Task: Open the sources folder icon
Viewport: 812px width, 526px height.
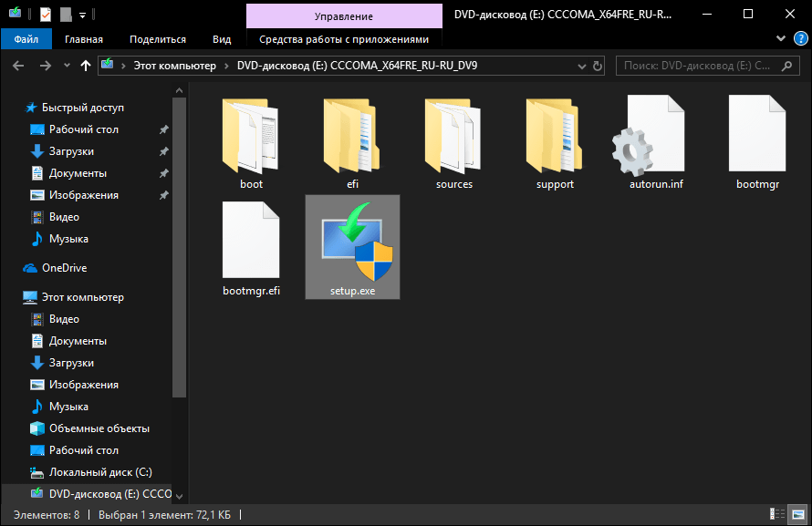Action: [453, 137]
